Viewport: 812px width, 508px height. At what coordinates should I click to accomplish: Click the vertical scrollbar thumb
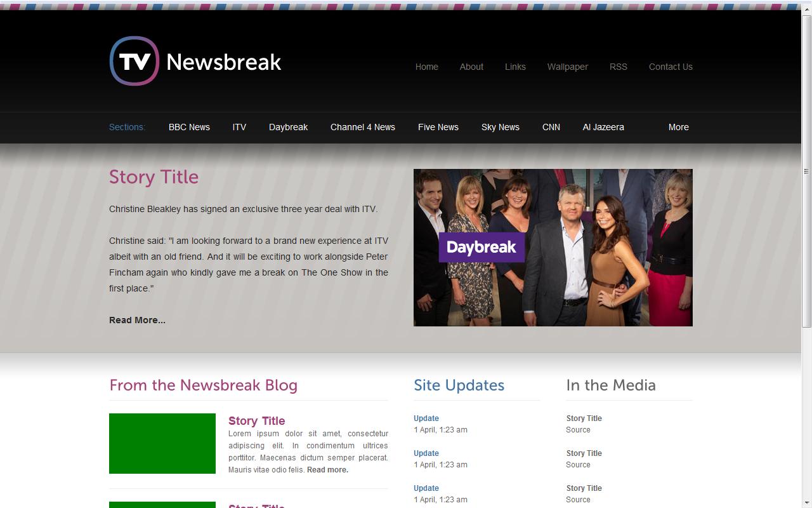click(x=806, y=171)
